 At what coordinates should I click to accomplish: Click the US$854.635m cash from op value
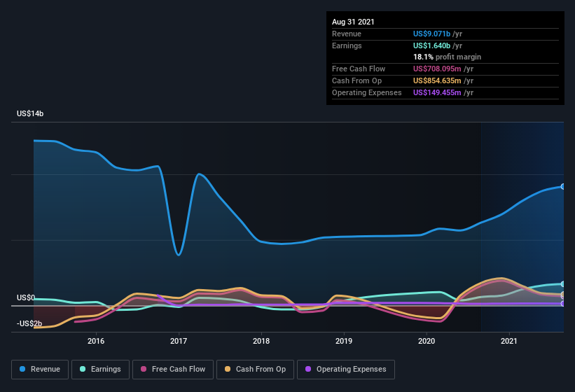437,80
